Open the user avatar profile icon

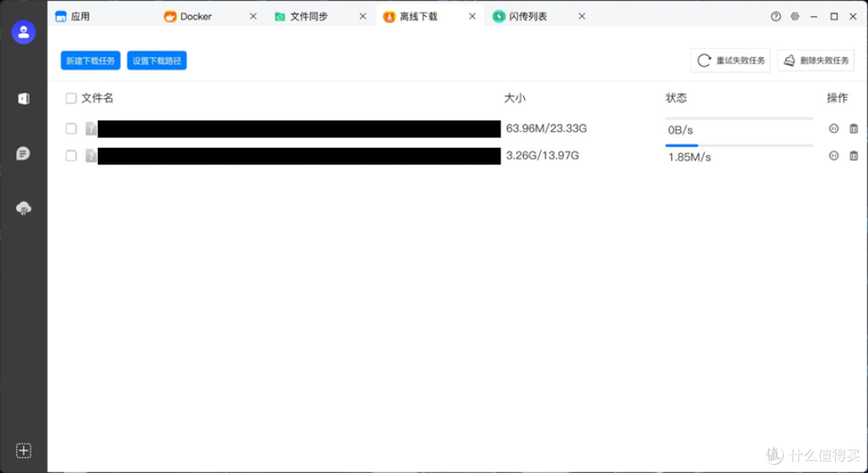[23, 32]
